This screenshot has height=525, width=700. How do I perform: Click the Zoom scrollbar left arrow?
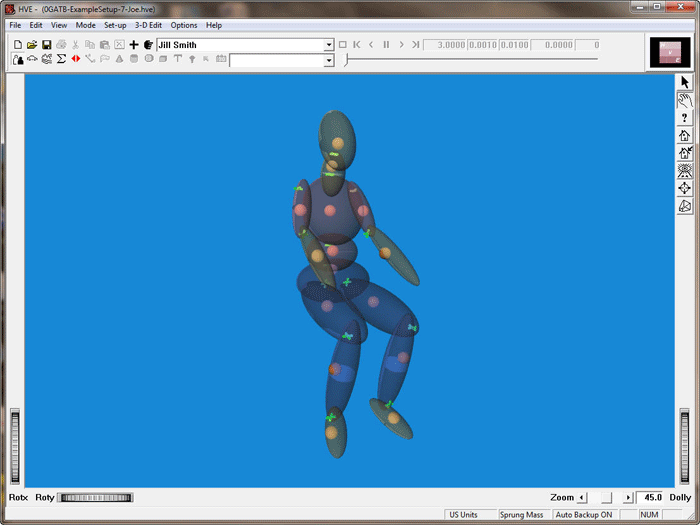pos(582,497)
